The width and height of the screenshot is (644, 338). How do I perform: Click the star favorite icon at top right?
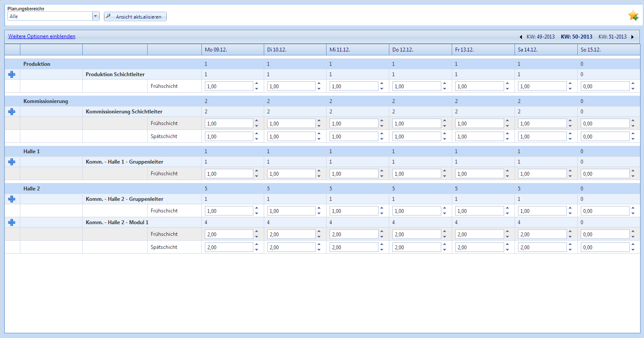633,16
